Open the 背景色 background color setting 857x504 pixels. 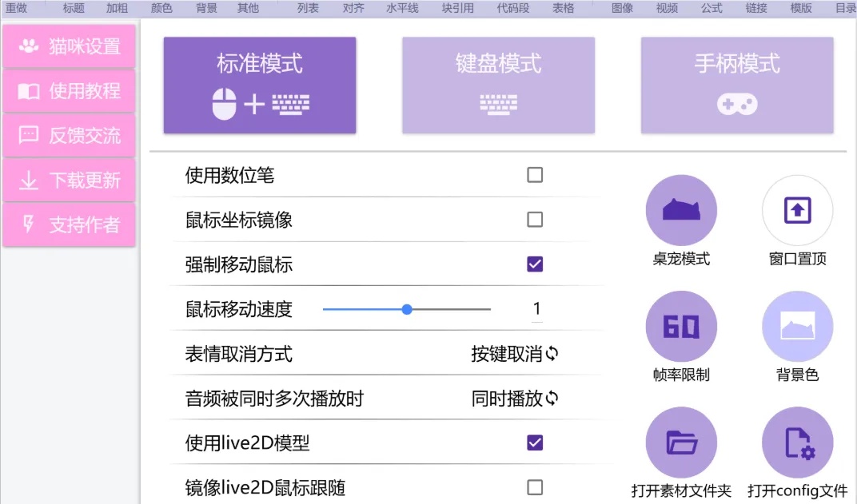(x=797, y=326)
